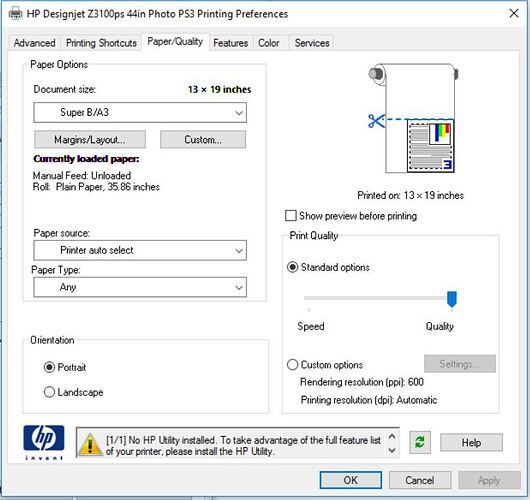
Task: Enable Show preview before printing
Action: (291, 216)
